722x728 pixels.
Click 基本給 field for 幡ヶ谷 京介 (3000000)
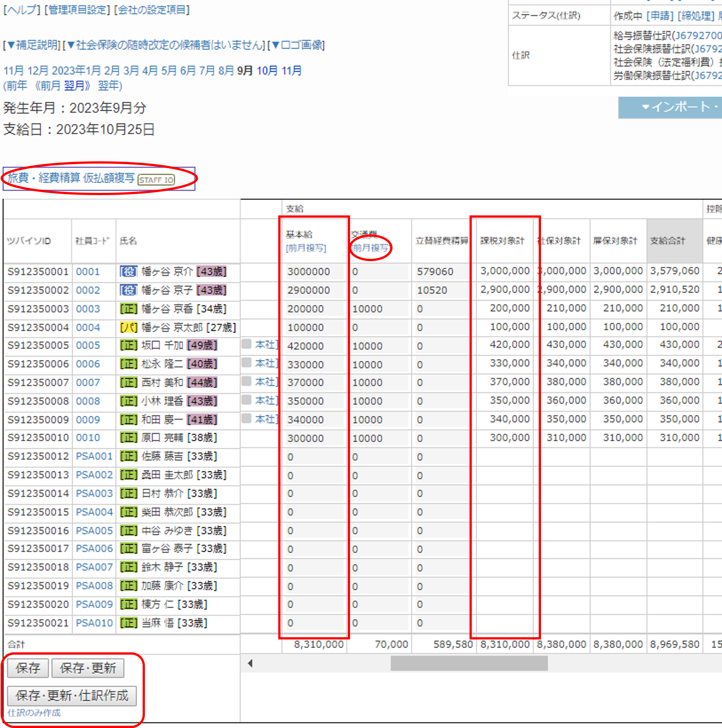coord(315,272)
